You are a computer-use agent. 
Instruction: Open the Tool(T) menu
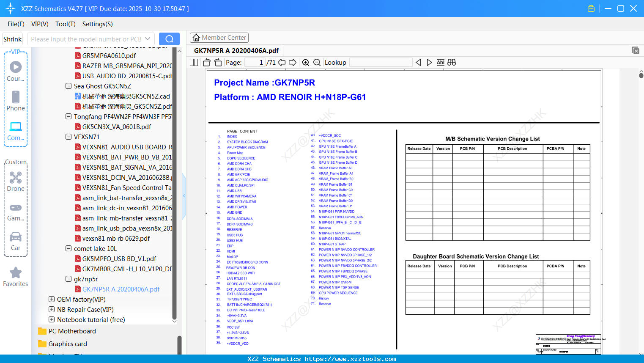point(66,24)
